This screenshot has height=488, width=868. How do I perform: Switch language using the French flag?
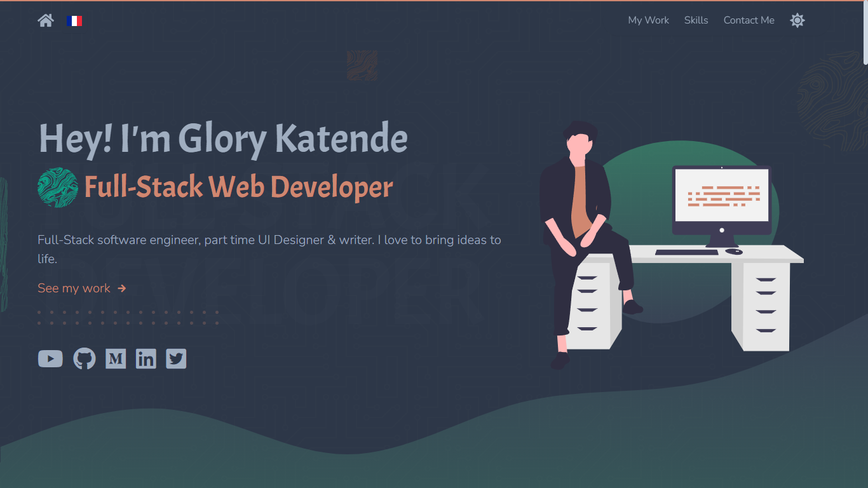click(74, 21)
